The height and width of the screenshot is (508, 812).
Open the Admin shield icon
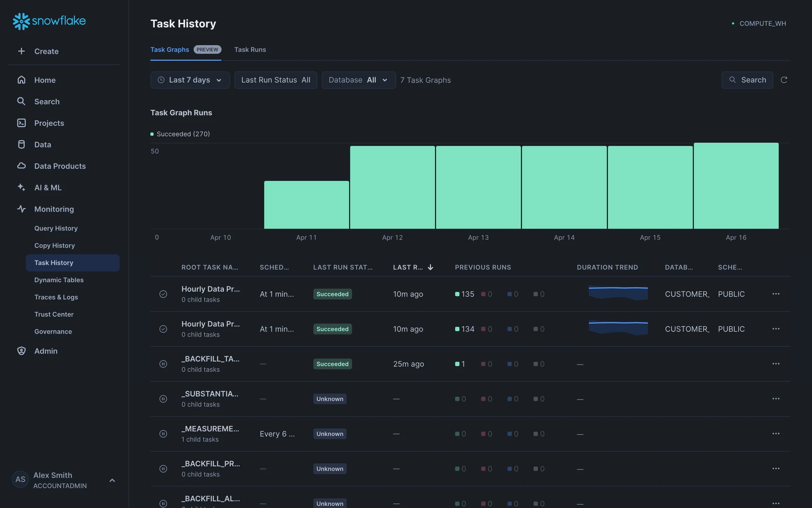point(22,351)
